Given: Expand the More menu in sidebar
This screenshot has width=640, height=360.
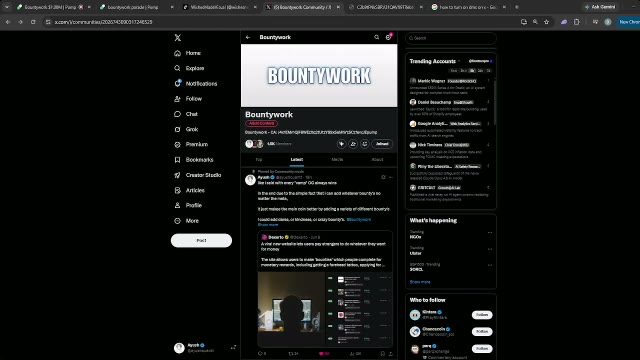Looking at the screenshot, I should pyautogui.click(x=187, y=221).
